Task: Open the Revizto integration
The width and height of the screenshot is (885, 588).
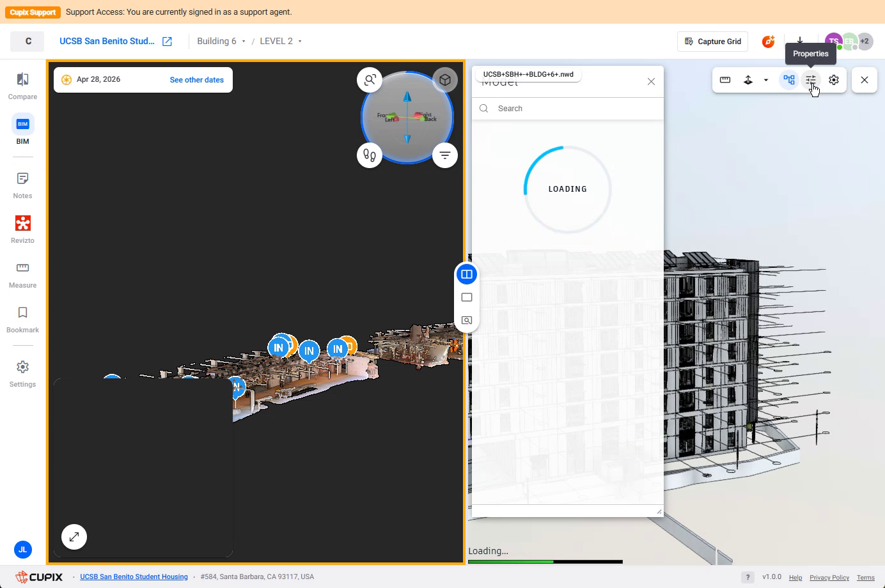Action: pos(22,229)
